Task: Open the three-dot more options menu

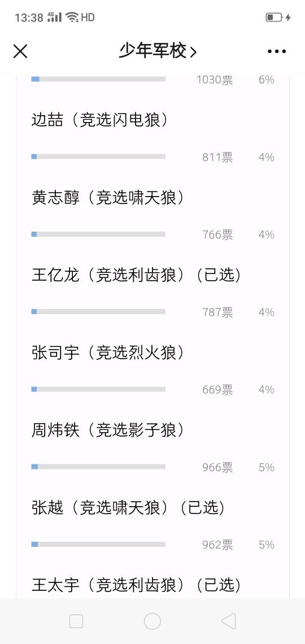Action: point(277,51)
